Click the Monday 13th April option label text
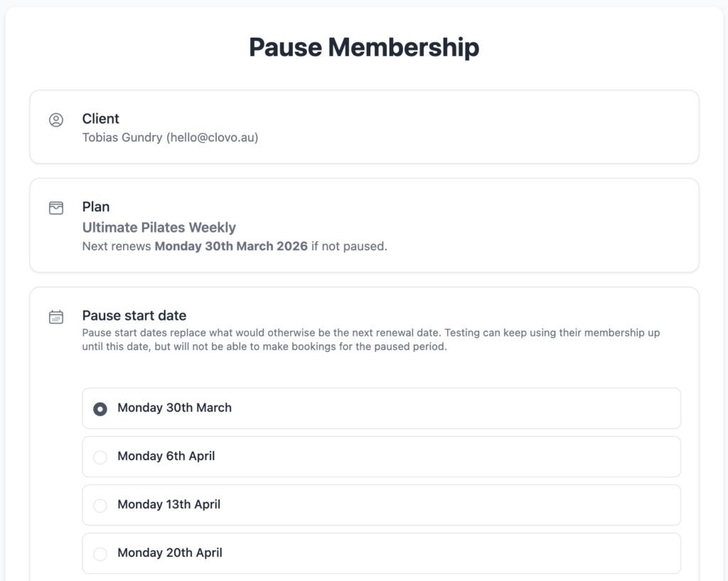This screenshot has height=581, width=728. [168, 505]
